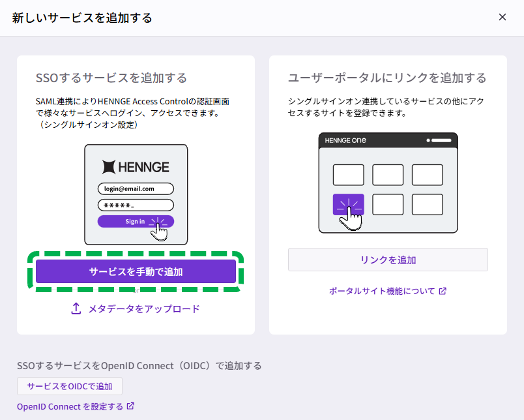Open the OpenID Connect を設定する link
The width and height of the screenshot is (524, 420).
(70, 406)
